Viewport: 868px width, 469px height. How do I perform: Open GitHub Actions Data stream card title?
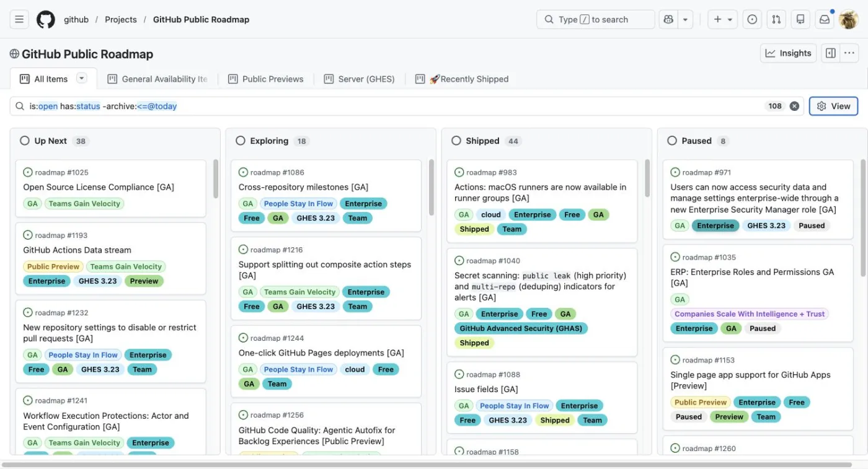tap(77, 250)
